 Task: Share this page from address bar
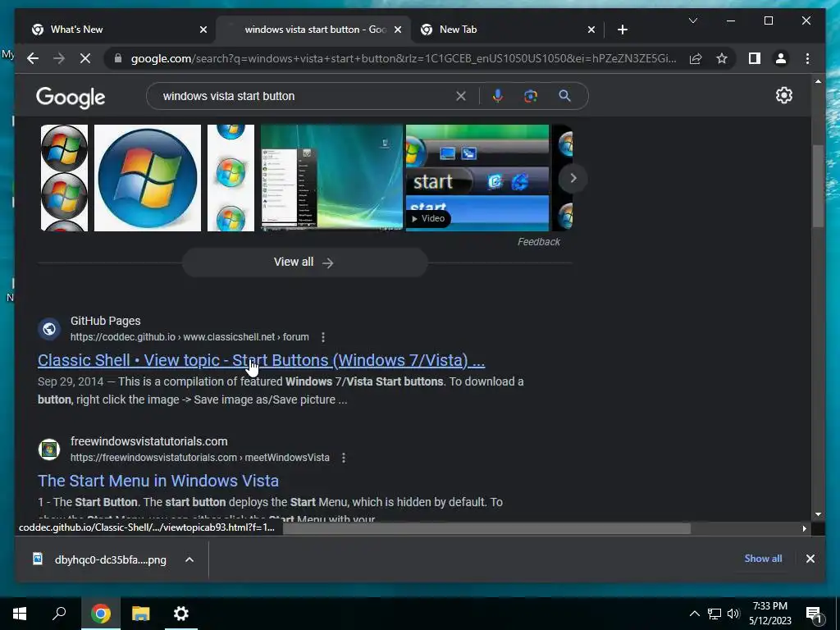coord(696,58)
